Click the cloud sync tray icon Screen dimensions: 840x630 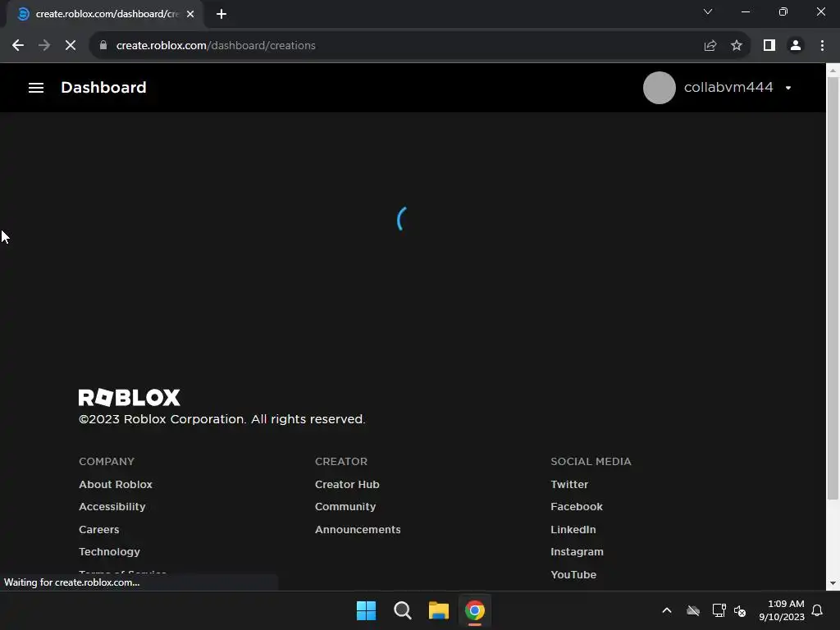click(692, 610)
